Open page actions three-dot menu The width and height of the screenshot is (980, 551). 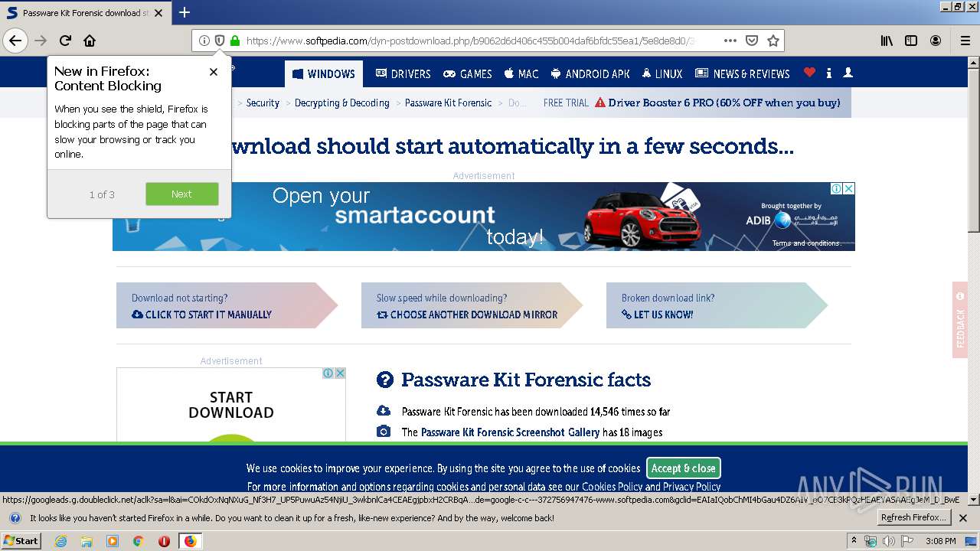click(730, 41)
